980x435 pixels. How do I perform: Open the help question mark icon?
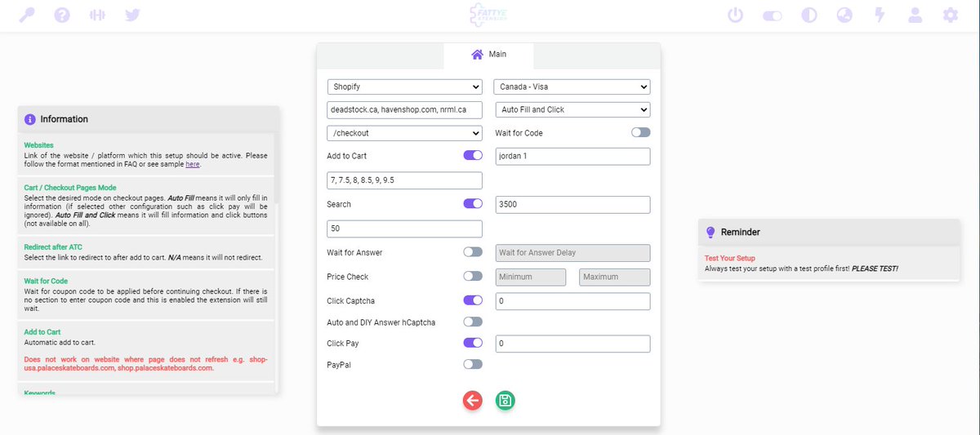[x=62, y=16]
